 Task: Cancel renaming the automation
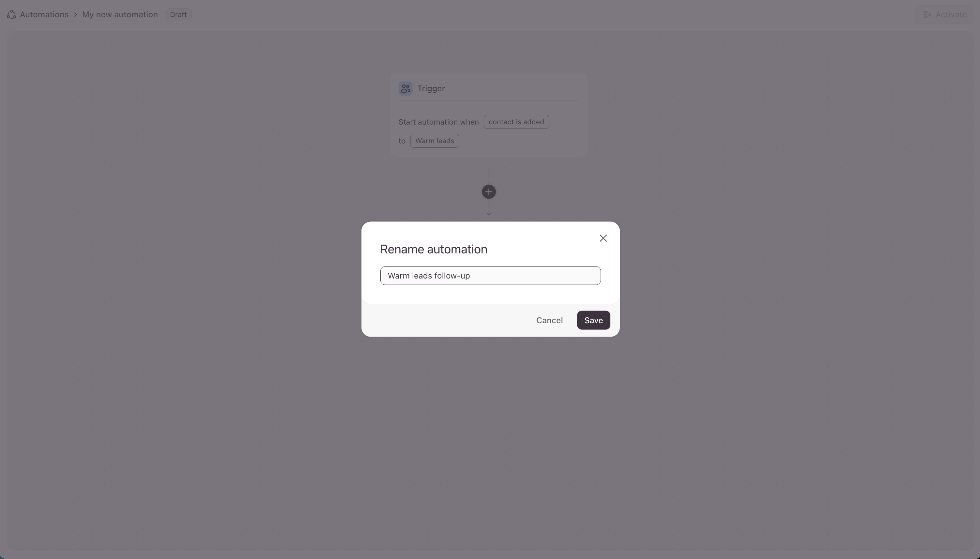549,321
